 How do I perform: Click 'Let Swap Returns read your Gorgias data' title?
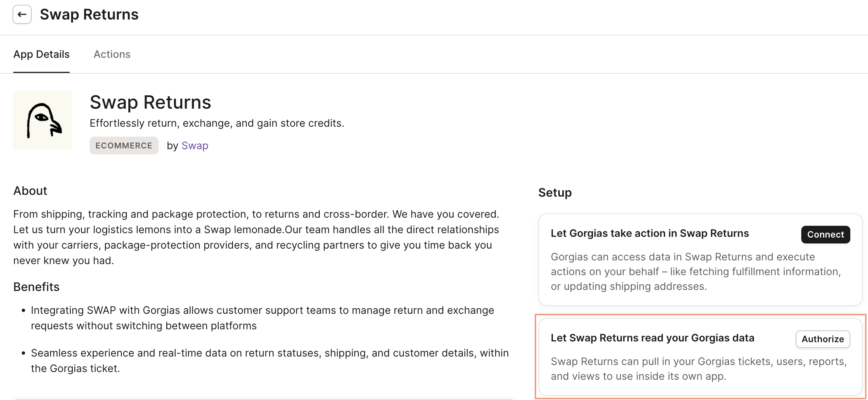pos(652,338)
